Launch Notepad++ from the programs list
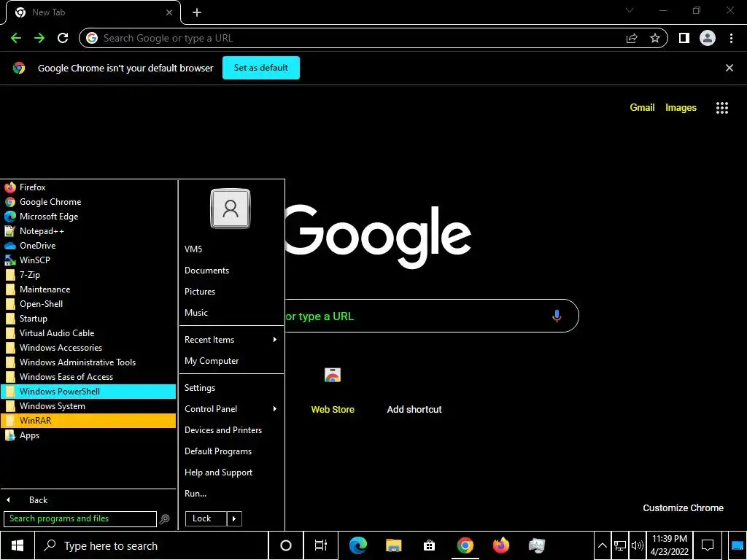The height and width of the screenshot is (560, 747). coord(88,231)
